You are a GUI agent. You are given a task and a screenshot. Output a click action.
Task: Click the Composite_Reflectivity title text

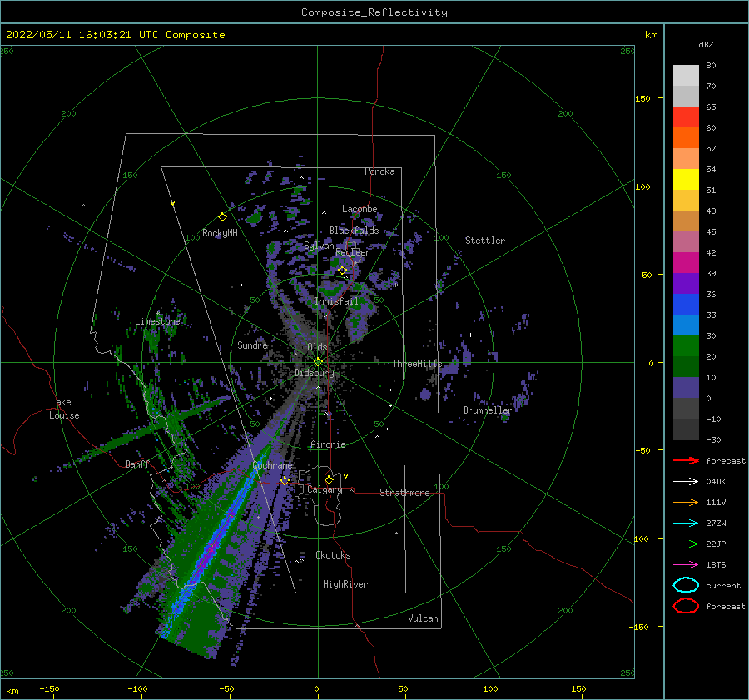click(374, 12)
